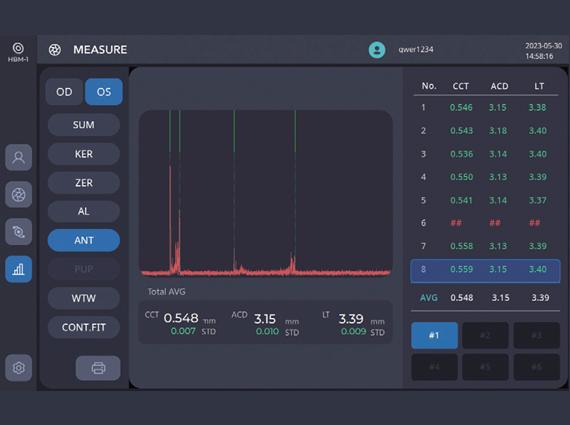Open the measure aperture sidebar icon
Viewport: 570px width, 425px height.
19,195
